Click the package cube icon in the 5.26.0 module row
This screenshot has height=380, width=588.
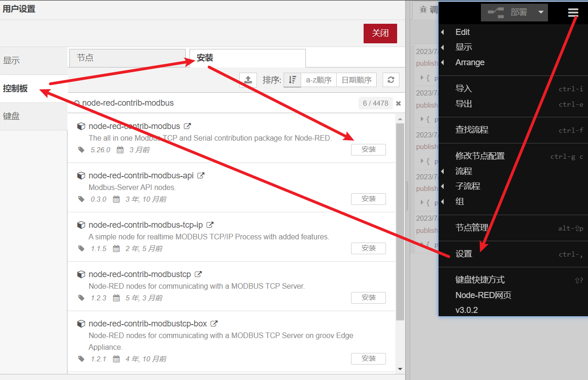81,126
